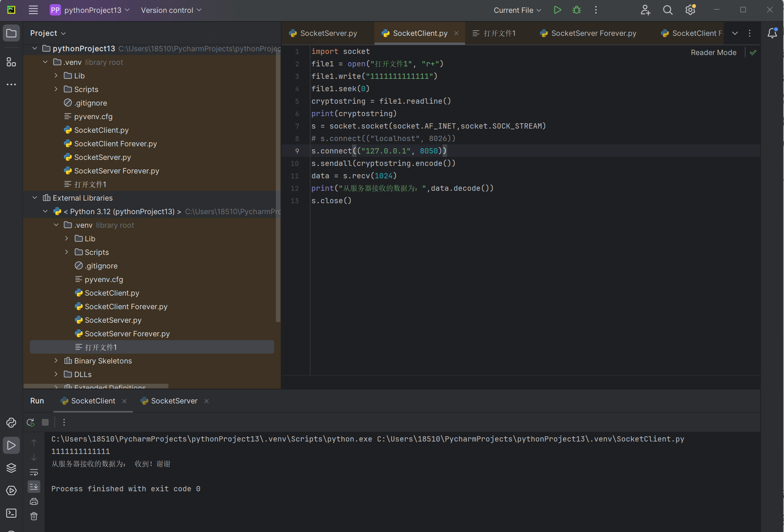Open Current File run configuration dropdown
The width and height of the screenshot is (784, 532).
518,10
